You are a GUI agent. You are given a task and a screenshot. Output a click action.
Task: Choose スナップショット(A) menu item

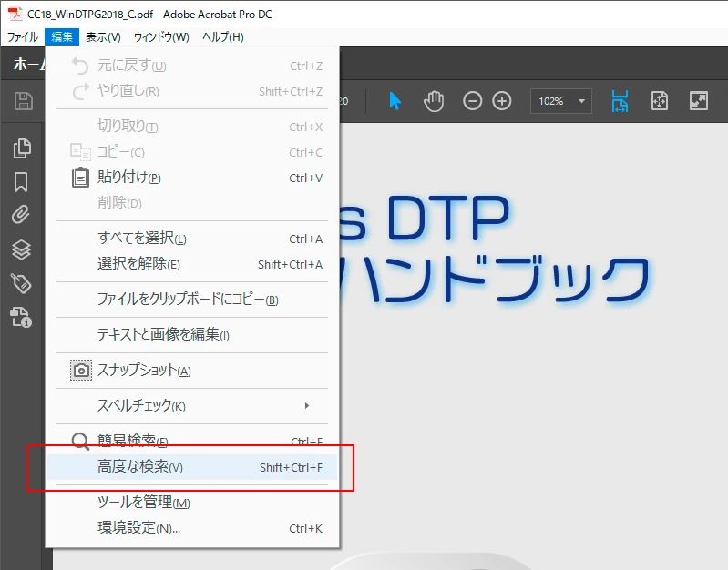(x=192, y=371)
